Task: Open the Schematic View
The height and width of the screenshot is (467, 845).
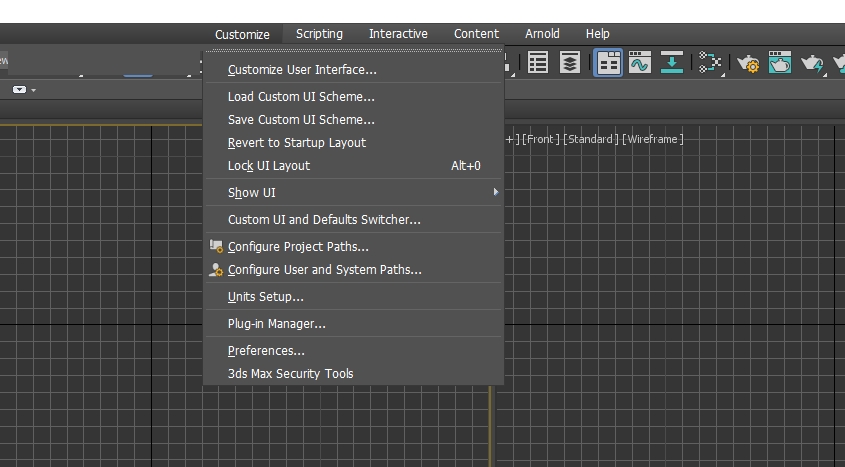Action: (672, 63)
